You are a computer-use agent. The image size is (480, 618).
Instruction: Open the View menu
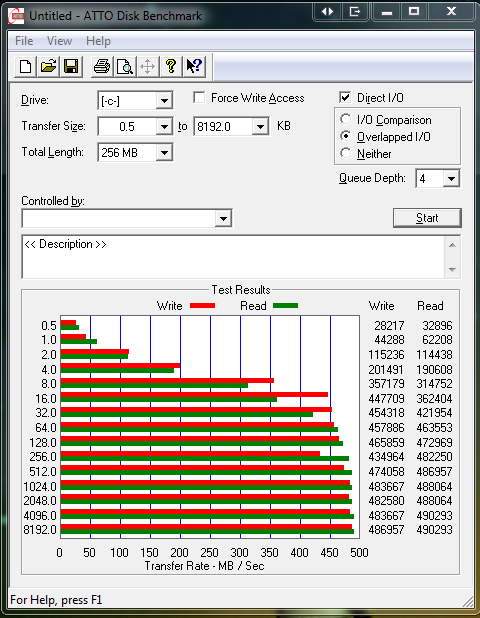coord(60,41)
